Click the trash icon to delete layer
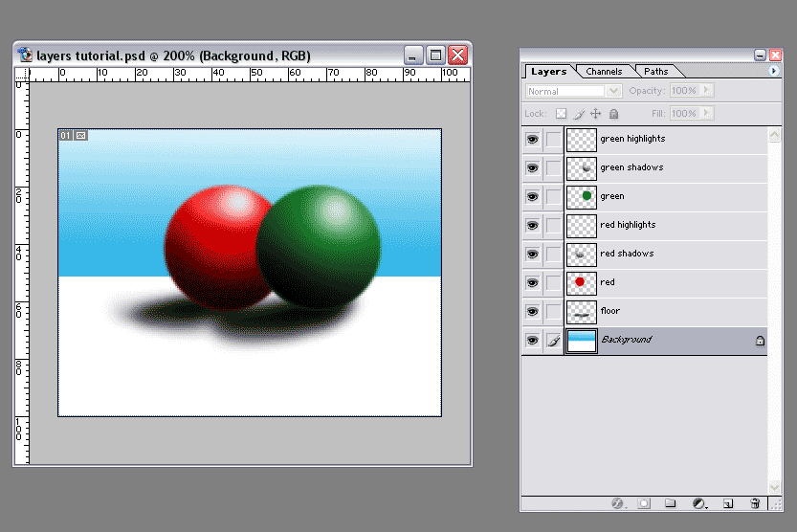Image resolution: width=797 pixels, height=532 pixels. click(x=755, y=503)
